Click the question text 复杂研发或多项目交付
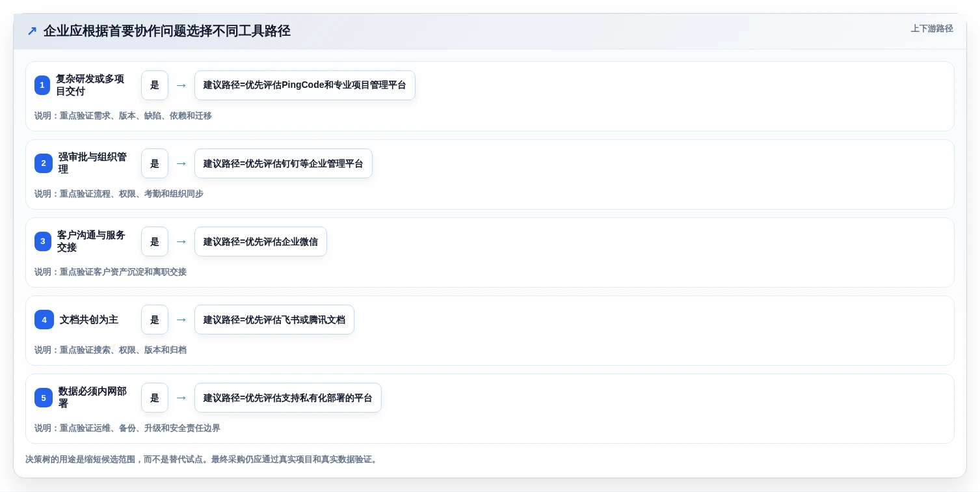Screen dimensions: 980x492 (x=90, y=85)
